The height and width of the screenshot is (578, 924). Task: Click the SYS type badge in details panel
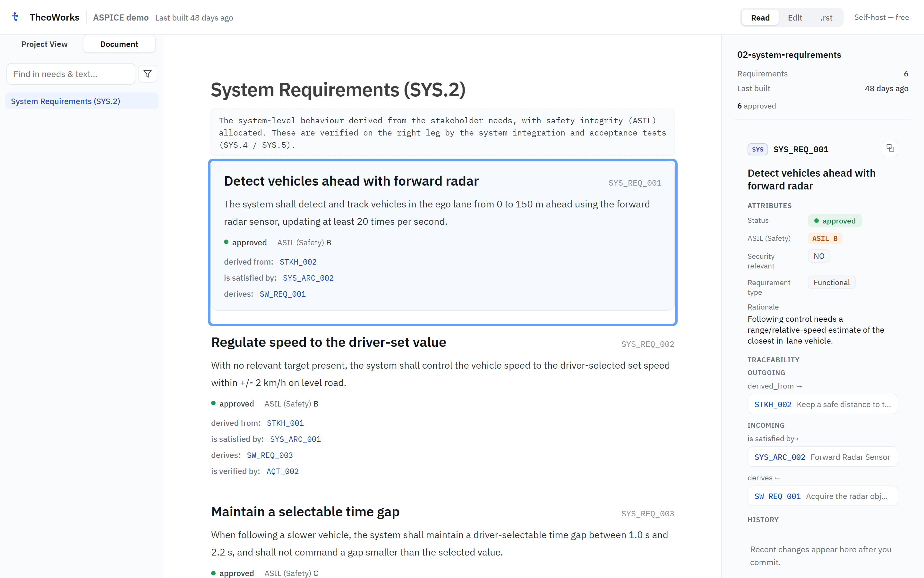pyautogui.click(x=757, y=149)
